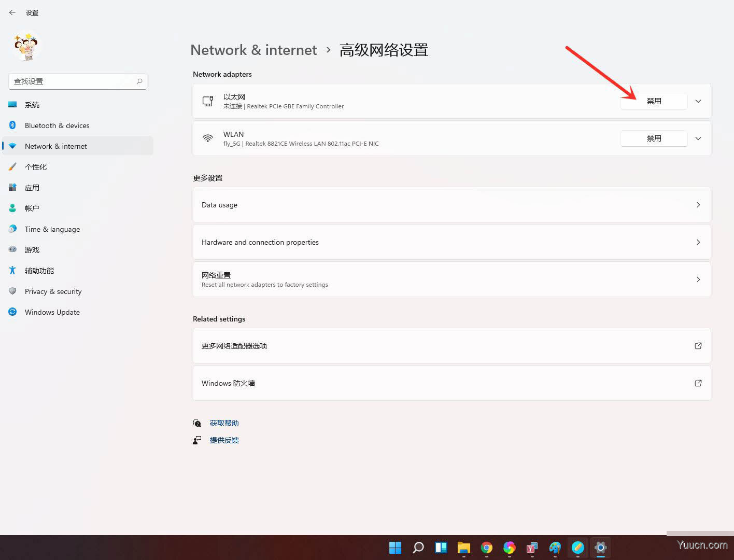
Task: Open Google Chrome from taskbar
Action: [x=486, y=548]
